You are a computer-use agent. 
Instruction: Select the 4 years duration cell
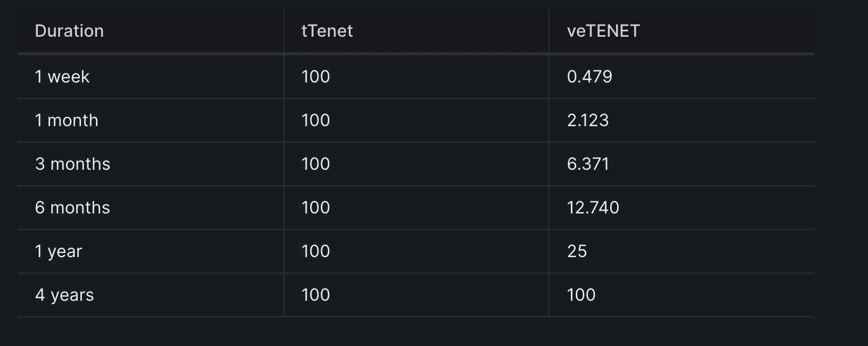point(64,295)
